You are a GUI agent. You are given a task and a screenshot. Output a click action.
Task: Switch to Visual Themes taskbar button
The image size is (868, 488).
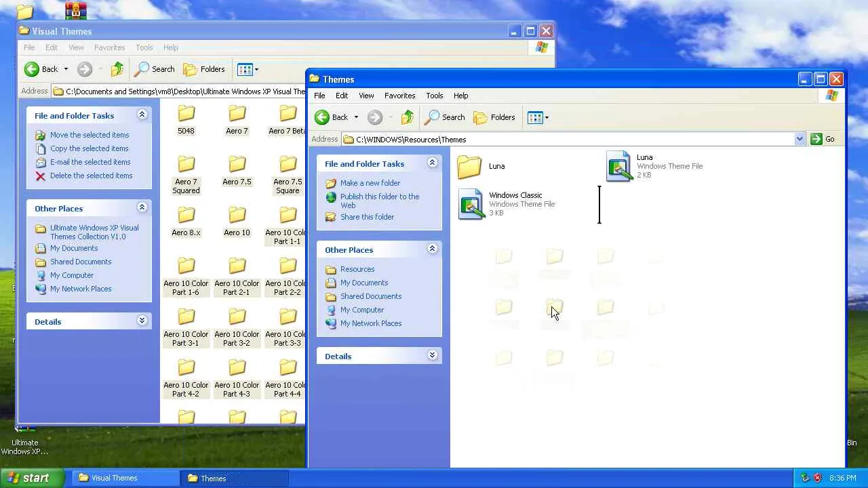(x=125, y=478)
